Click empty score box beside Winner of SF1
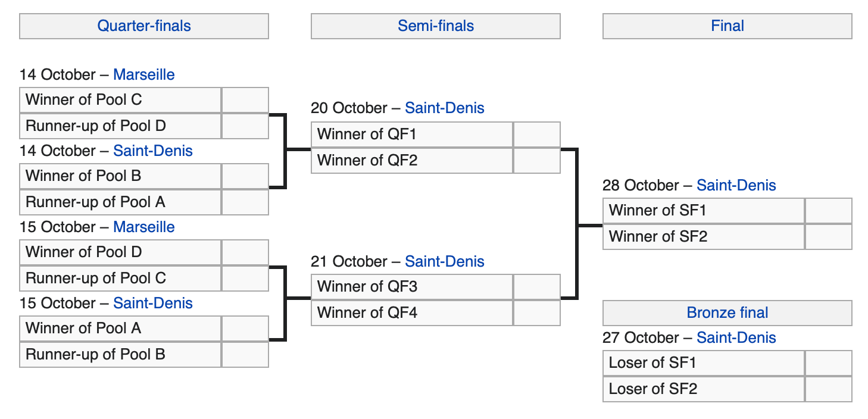The image size is (868, 419). tap(828, 211)
